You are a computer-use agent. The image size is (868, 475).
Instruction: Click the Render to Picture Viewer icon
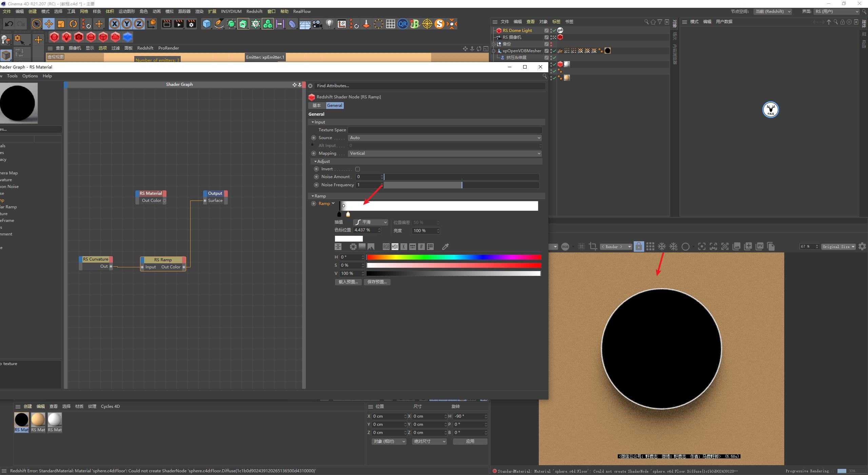coord(179,24)
